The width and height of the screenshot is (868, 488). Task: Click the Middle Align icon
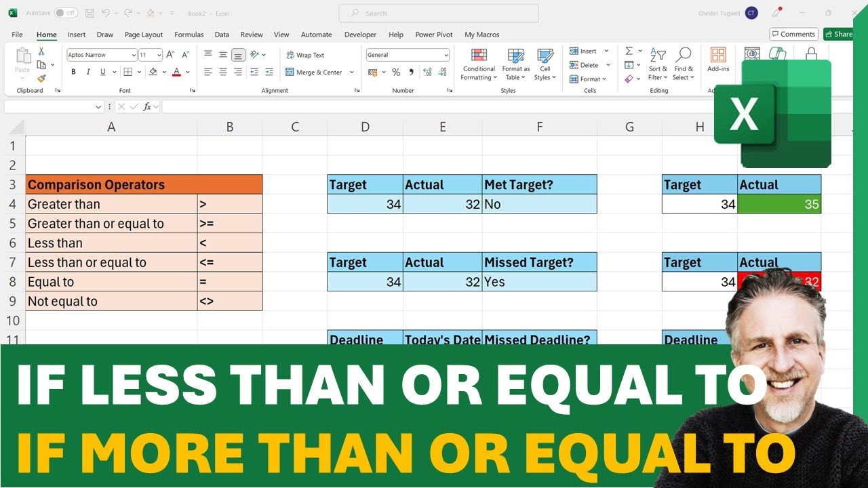pyautogui.click(x=223, y=55)
